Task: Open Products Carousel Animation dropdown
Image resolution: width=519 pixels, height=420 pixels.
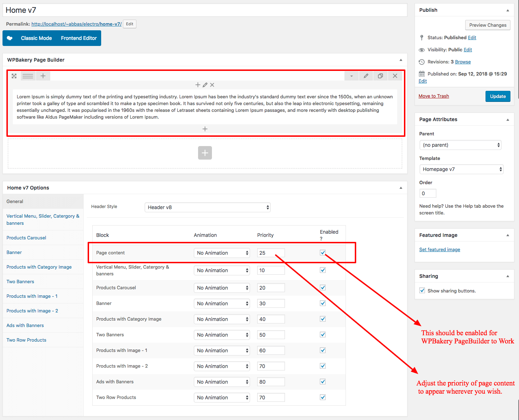Action: pos(222,288)
